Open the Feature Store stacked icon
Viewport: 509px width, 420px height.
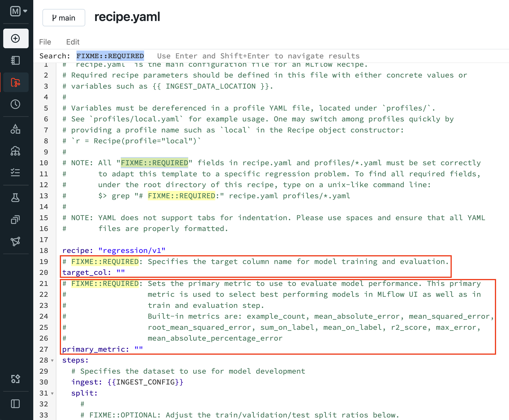(x=15, y=219)
